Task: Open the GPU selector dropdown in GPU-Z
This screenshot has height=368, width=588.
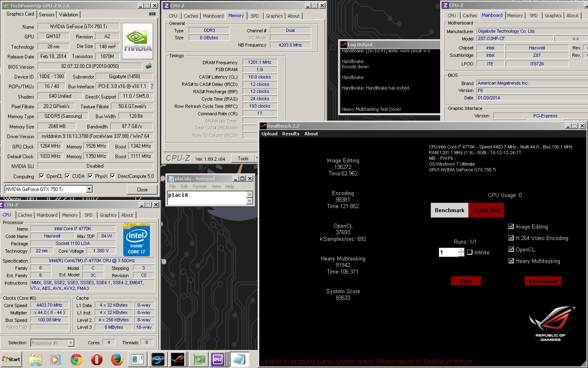Action: tap(89, 189)
